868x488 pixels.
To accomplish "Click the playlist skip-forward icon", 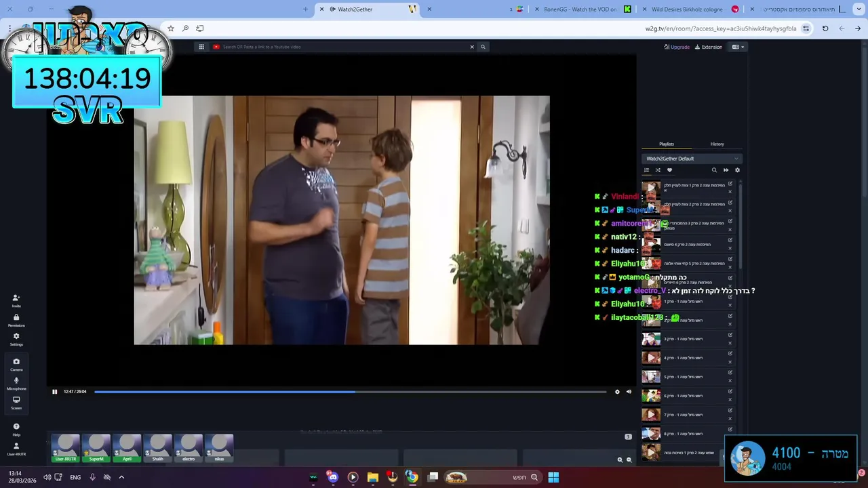I will tap(726, 170).
